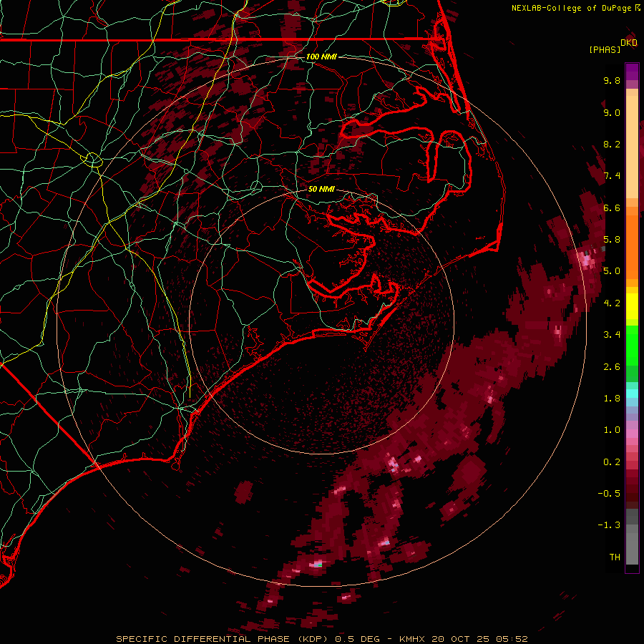The width and height of the screenshot is (644, 644).
Task: Select the 3.4 scale value
Action: [612, 335]
